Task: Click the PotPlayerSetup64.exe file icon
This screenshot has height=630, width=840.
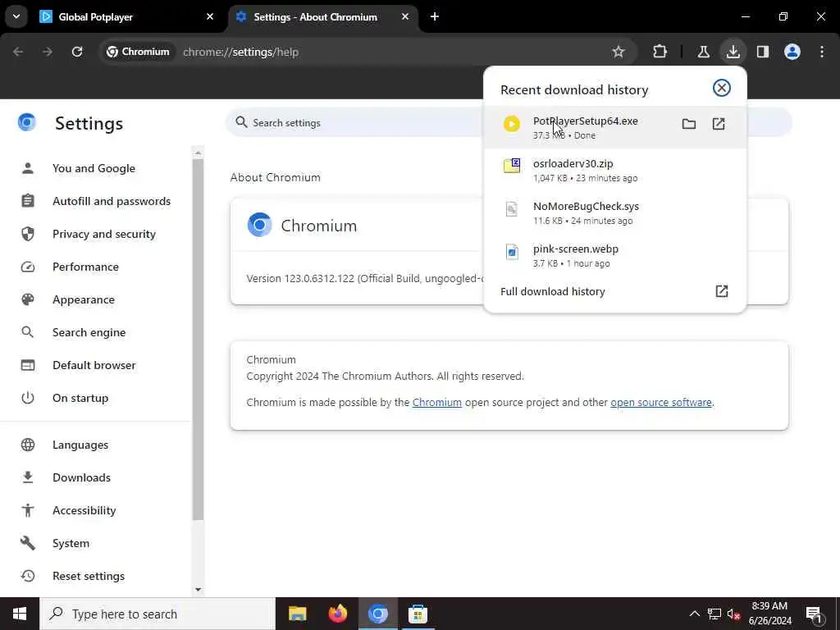Action: 512,125
